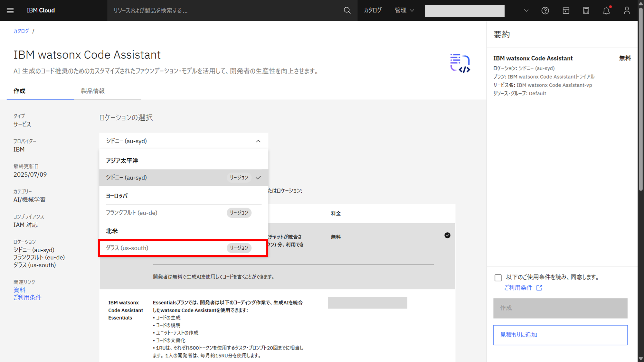Open the notifications bell
The width and height of the screenshot is (644, 362).
(606, 11)
